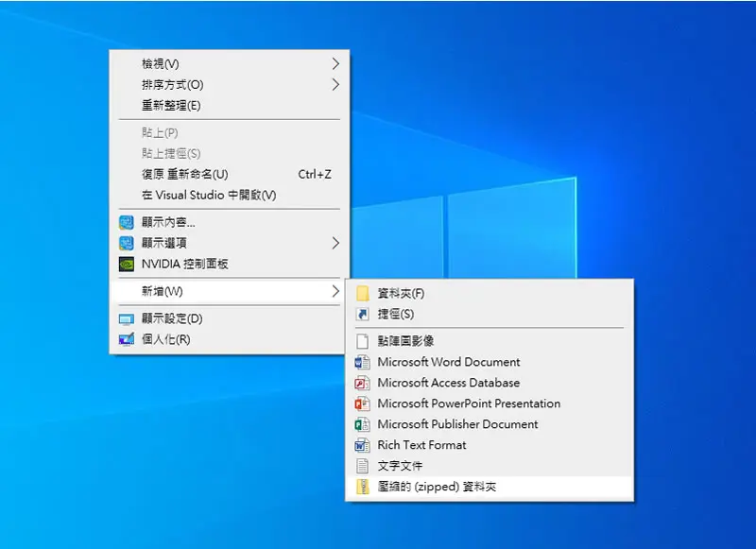
Task: Click the Word icon for Microsoft Word Document
Action: tap(363, 362)
